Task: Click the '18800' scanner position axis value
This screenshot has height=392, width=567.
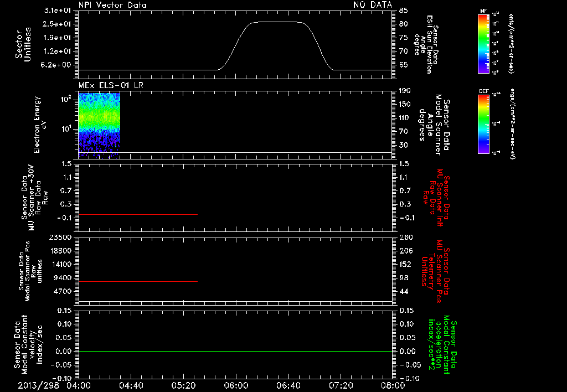Action: click(x=60, y=251)
